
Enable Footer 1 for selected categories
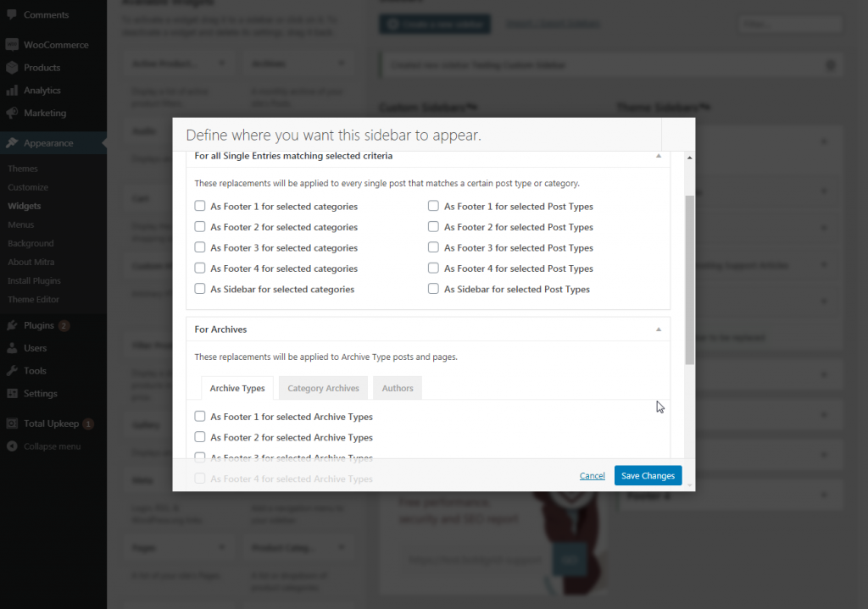coord(200,206)
